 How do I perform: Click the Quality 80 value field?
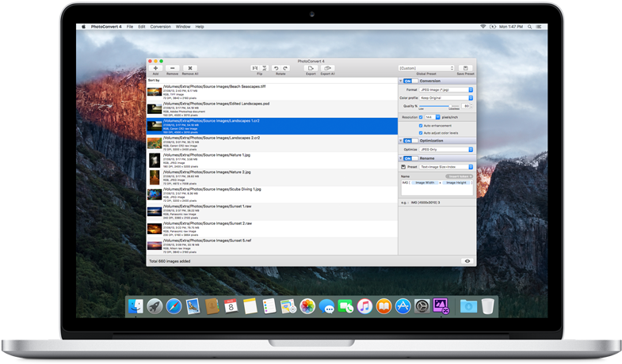(467, 106)
